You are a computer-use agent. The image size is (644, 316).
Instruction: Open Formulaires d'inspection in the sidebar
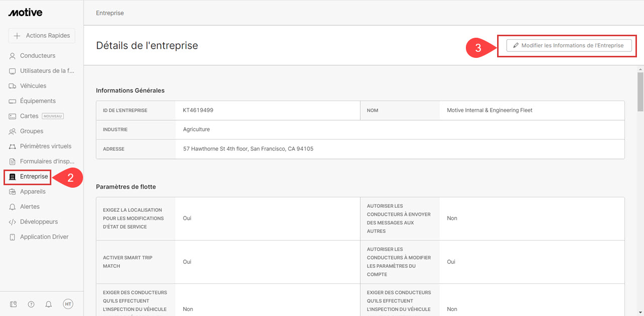47,162
